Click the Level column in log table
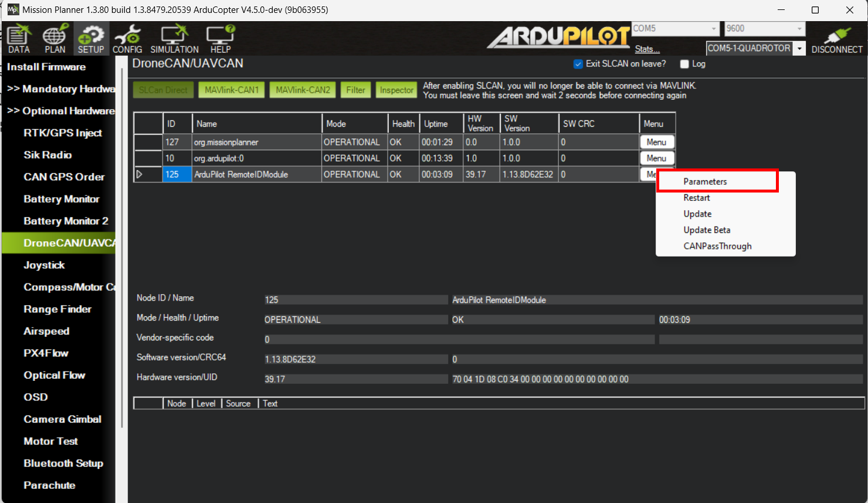Viewport: 868px width, 503px height. (206, 403)
